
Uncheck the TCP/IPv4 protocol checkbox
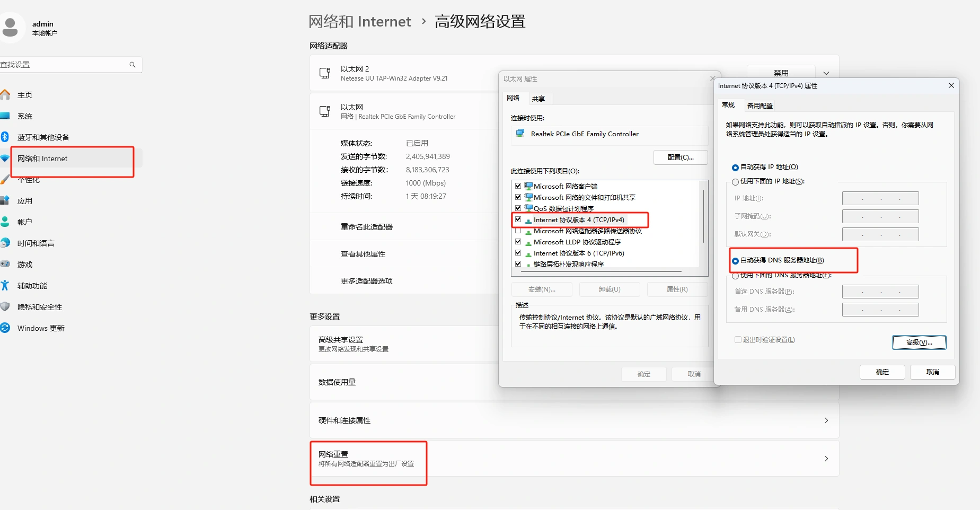click(518, 219)
